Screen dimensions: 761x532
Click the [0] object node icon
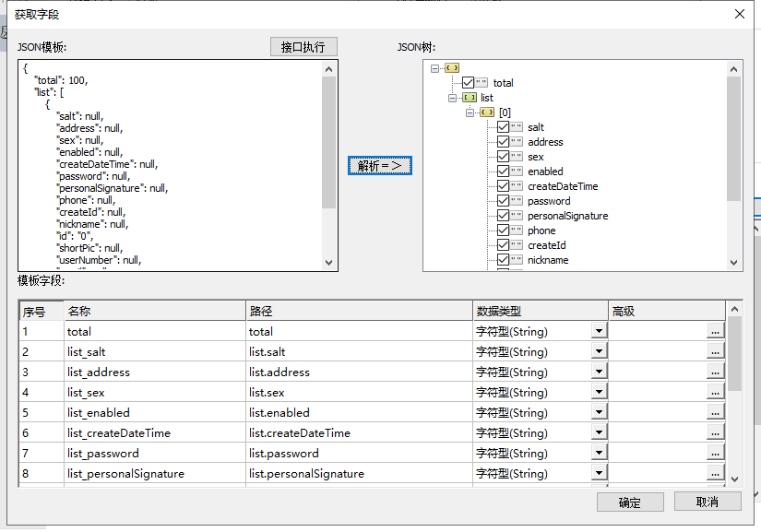click(487, 112)
